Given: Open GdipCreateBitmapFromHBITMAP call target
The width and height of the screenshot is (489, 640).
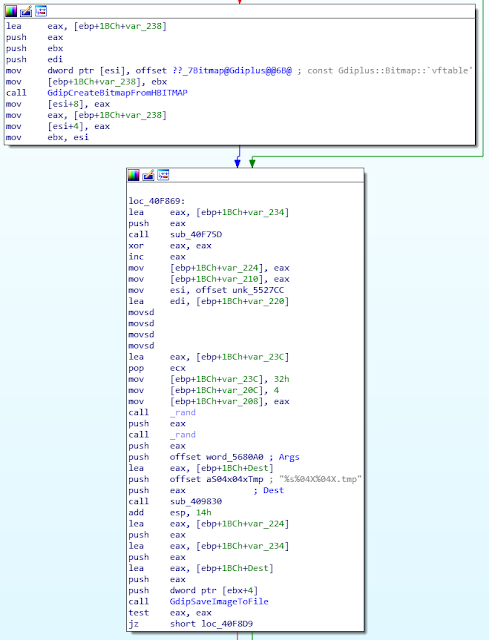Looking at the screenshot, I should tap(117, 93).
